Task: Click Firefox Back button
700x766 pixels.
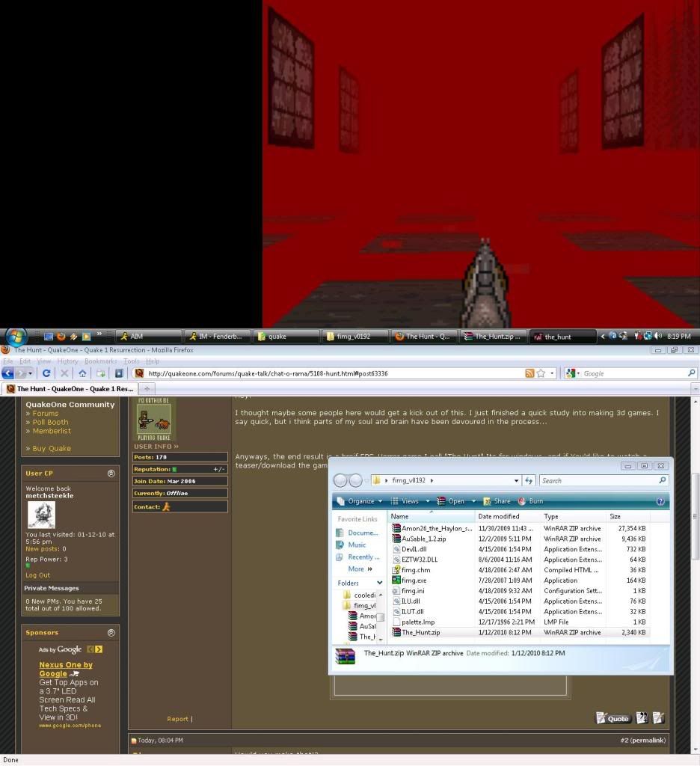Action: point(7,373)
